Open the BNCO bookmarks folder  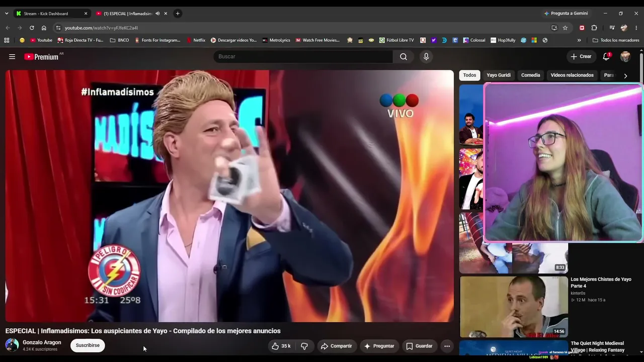pos(119,40)
